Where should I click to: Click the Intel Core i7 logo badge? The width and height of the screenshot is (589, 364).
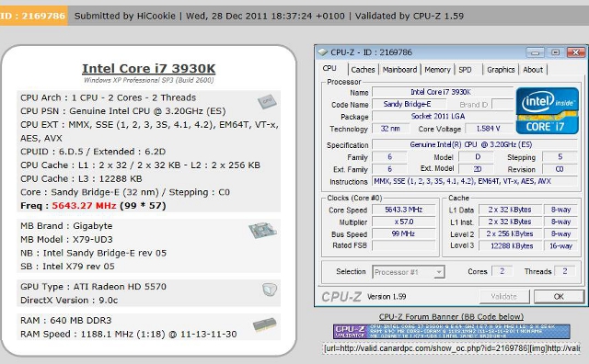tap(548, 110)
